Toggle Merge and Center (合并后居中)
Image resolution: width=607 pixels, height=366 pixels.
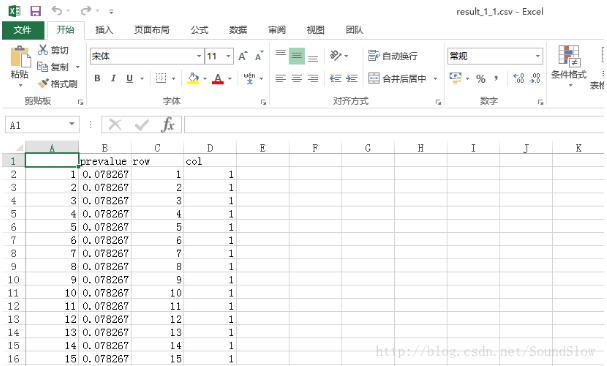[x=397, y=79]
